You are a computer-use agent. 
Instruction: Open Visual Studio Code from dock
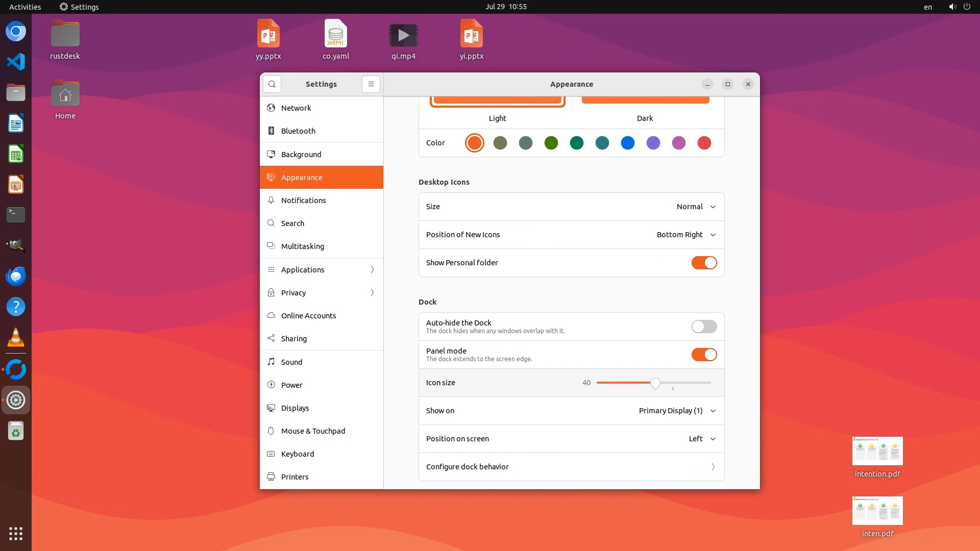click(16, 62)
